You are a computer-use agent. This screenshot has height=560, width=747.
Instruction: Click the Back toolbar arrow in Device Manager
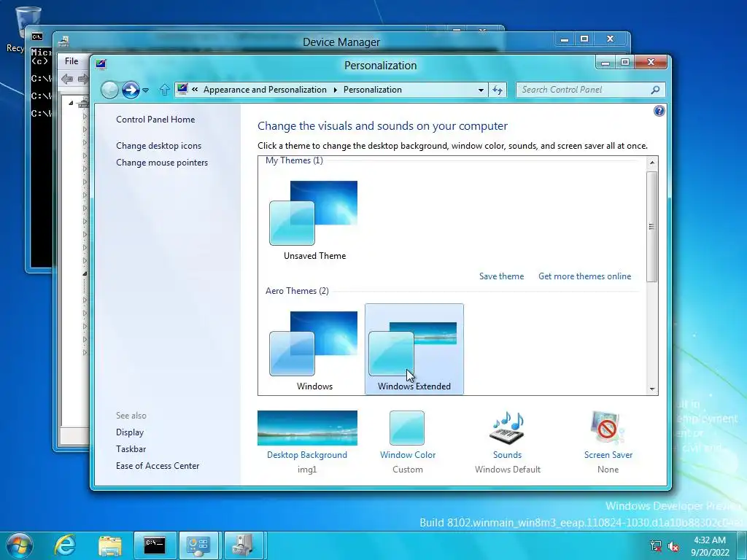coord(67,79)
